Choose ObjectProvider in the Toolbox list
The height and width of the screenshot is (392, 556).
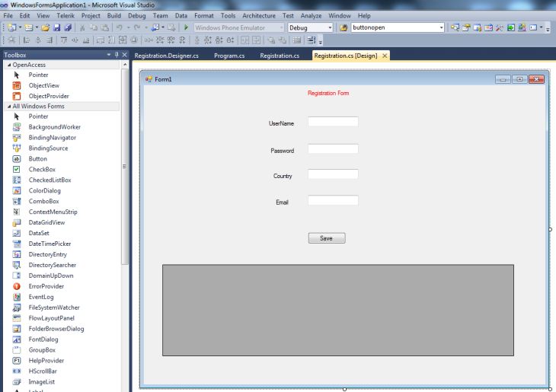[49, 96]
